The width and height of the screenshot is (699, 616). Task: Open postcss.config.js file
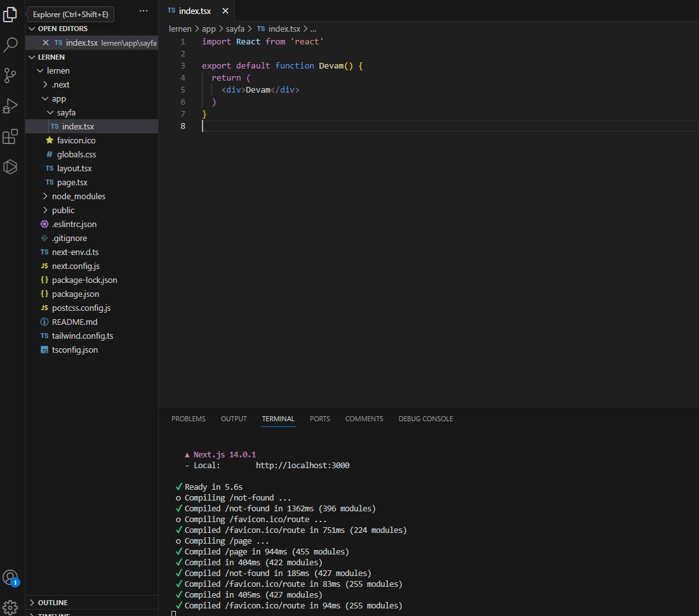coord(92,308)
